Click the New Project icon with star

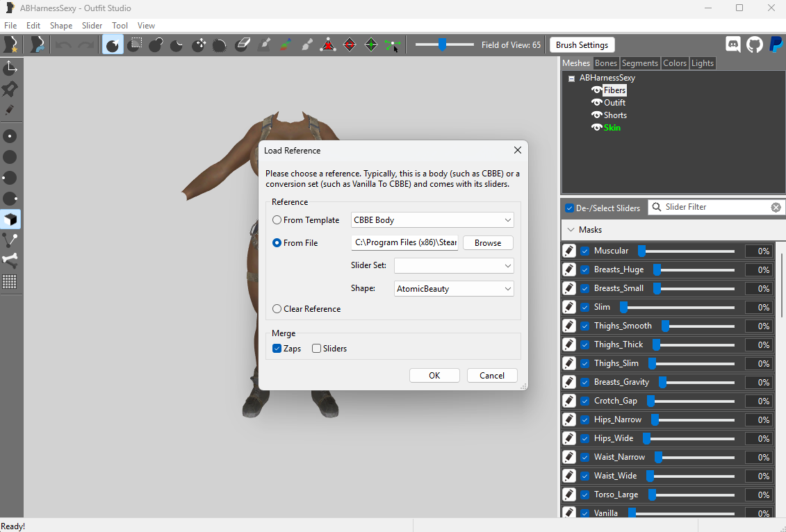[11, 44]
